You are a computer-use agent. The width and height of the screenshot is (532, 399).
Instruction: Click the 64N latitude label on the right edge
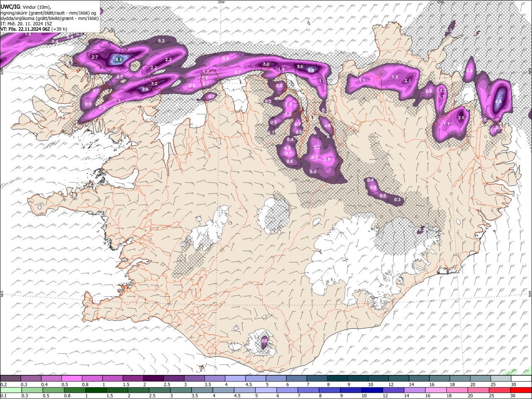tap(530, 293)
